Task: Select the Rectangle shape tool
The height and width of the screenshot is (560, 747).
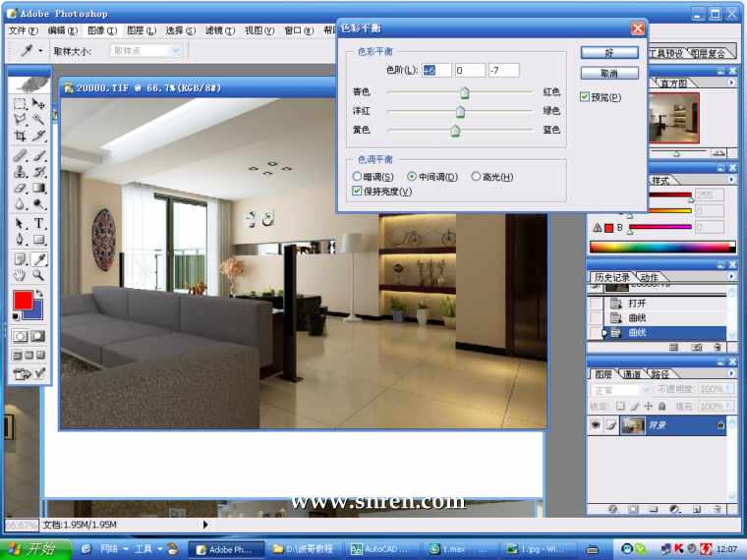Action: tap(38, 240)
